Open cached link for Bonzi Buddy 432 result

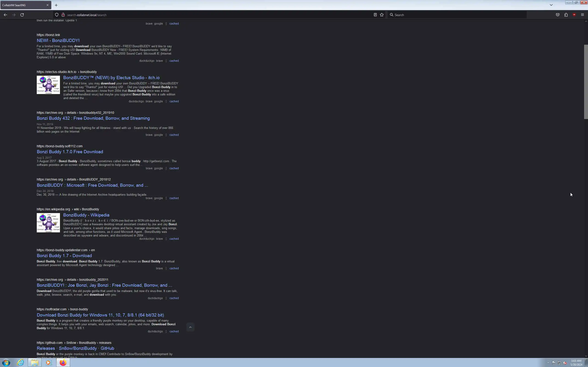[174, 135]
